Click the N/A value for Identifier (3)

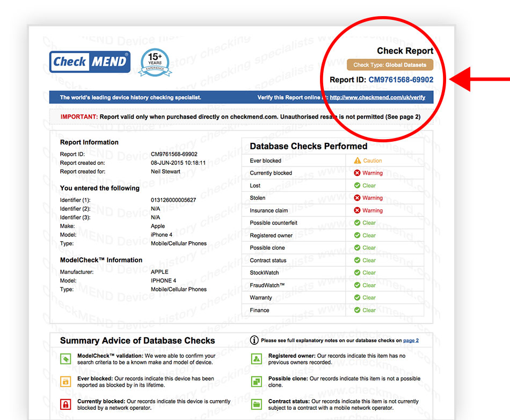156,218
